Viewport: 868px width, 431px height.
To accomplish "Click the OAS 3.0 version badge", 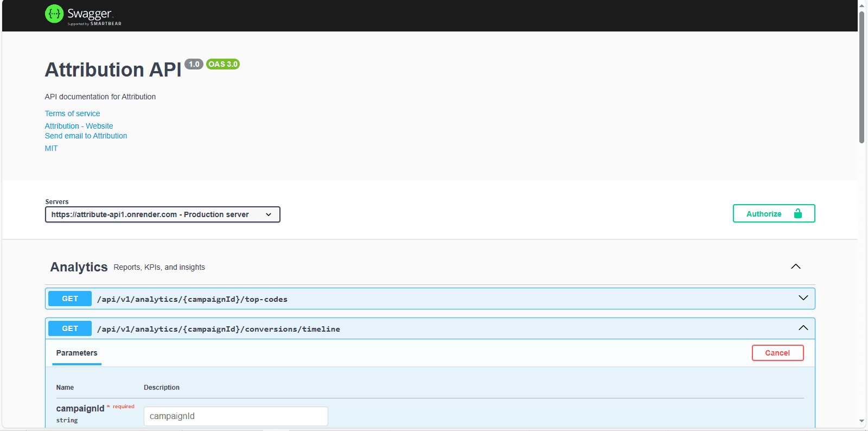I will 223,64.
